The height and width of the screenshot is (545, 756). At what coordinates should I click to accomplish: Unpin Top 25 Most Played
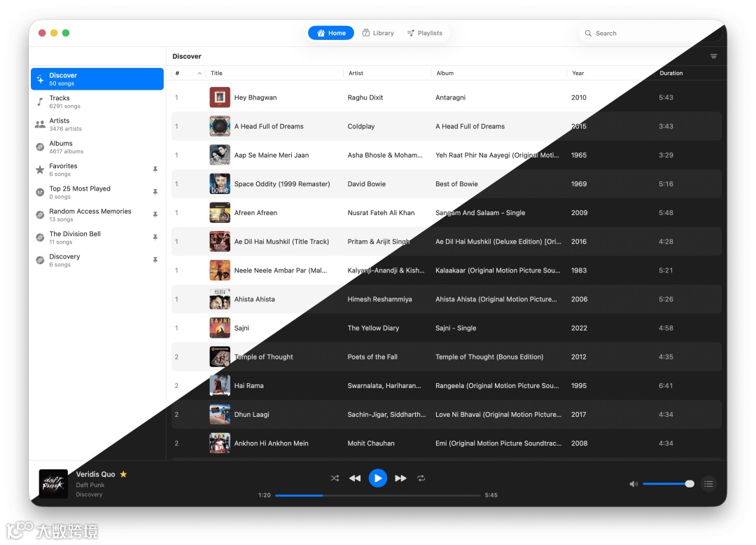[155, 192]
